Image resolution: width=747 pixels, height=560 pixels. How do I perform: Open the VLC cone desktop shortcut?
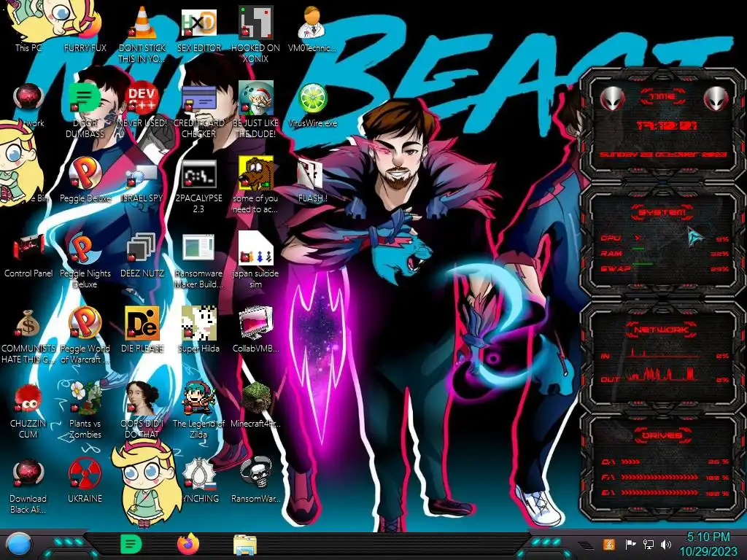pyautogui.click(x=142, y=34)
